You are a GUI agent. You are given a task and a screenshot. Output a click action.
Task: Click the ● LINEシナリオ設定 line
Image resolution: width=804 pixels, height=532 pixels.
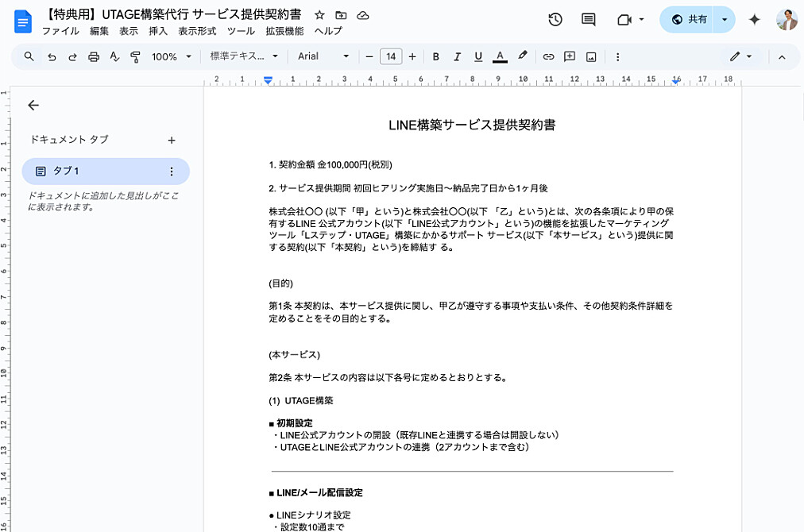(x=310, y=515)
